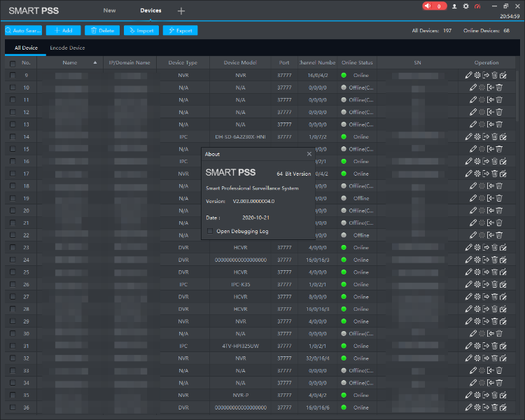
Task: Open device config gear for row 24
Action: point(477,260)
